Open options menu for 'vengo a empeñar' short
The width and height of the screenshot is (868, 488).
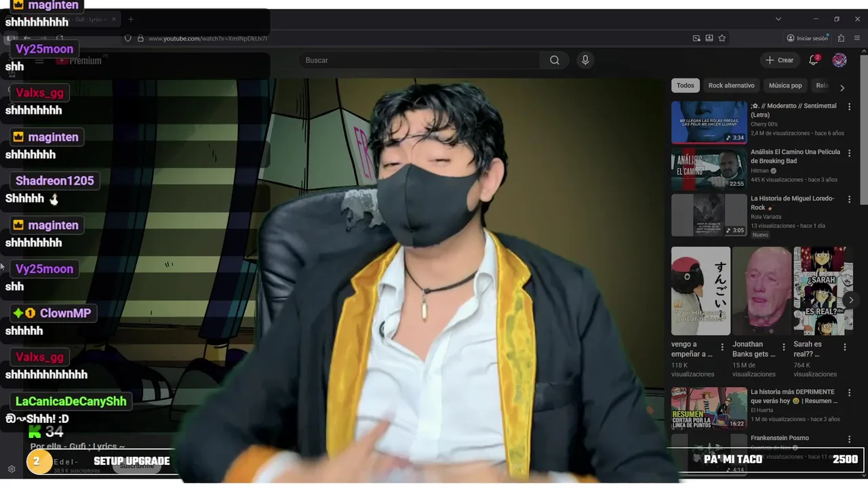[x=722, y=347]
